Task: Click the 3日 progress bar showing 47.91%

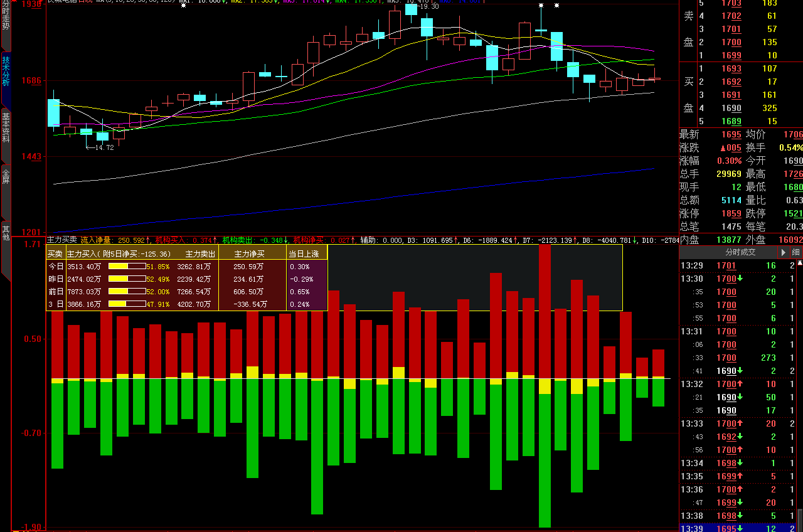Action: [127, 304]
